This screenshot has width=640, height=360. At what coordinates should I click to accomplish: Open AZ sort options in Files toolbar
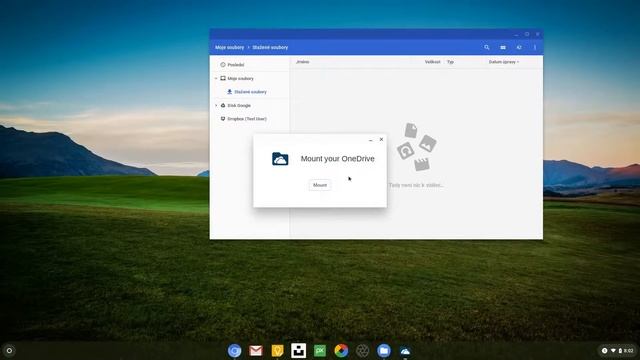519,47
